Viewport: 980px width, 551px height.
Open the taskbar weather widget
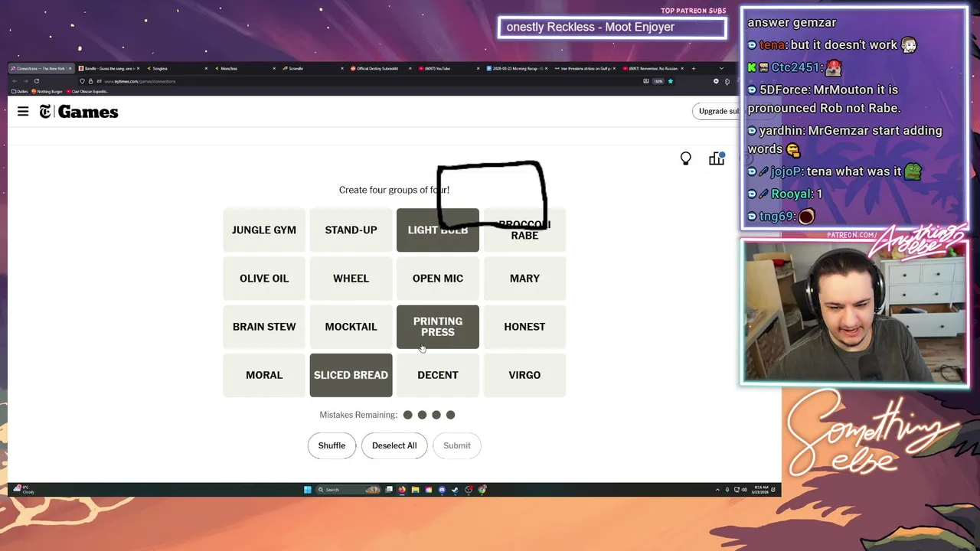pos(24,490)
